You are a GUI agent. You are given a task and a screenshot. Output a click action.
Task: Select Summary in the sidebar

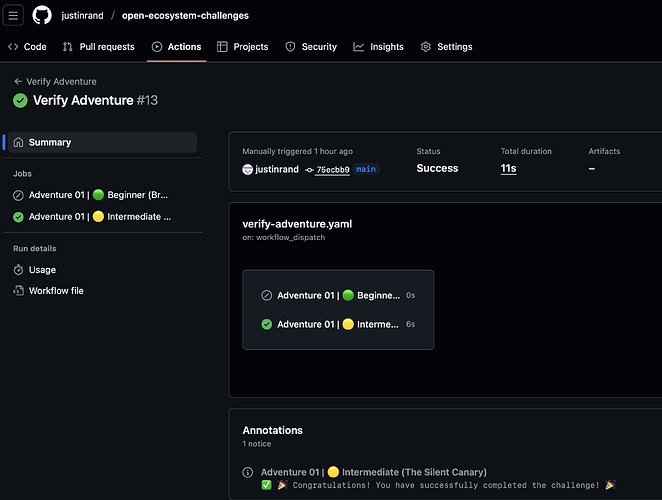[102, 142]
